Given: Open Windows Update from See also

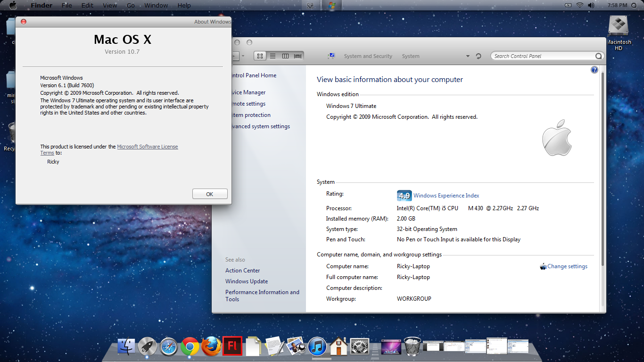Looking at the screenshot, I should [247, 281].
